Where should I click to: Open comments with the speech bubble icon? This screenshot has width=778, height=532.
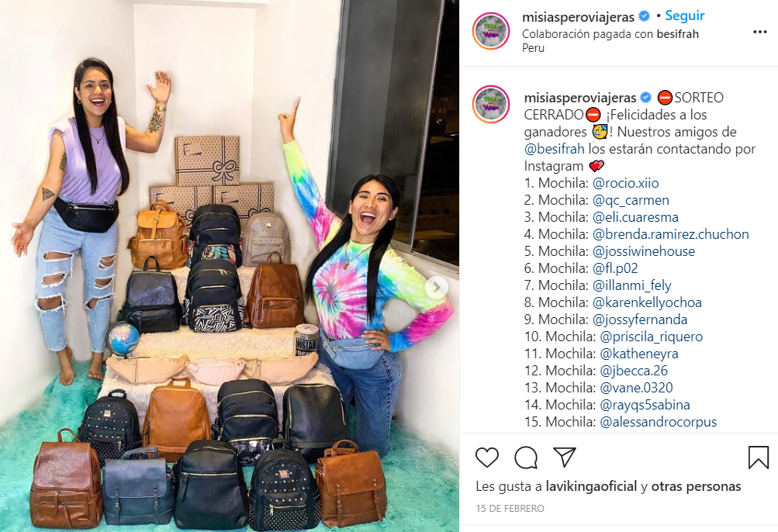pyautogui.click(x=526, y=457)
